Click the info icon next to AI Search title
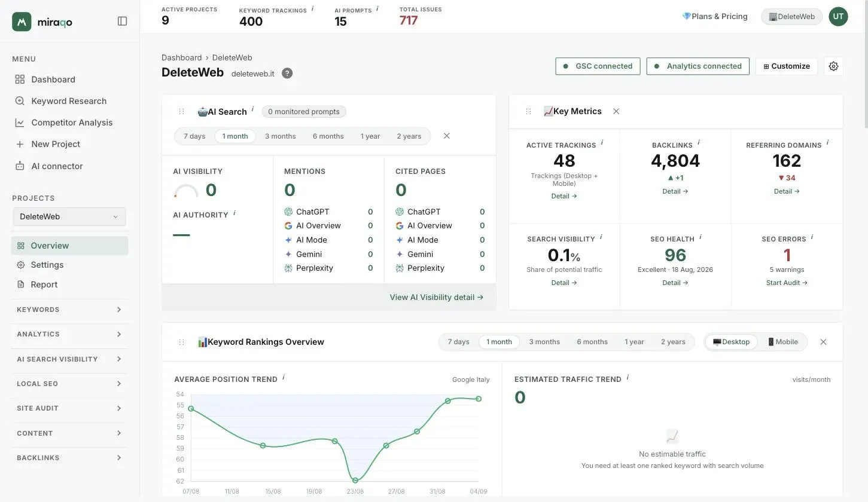This screenshot has height=502, width=868. (252, 109)
